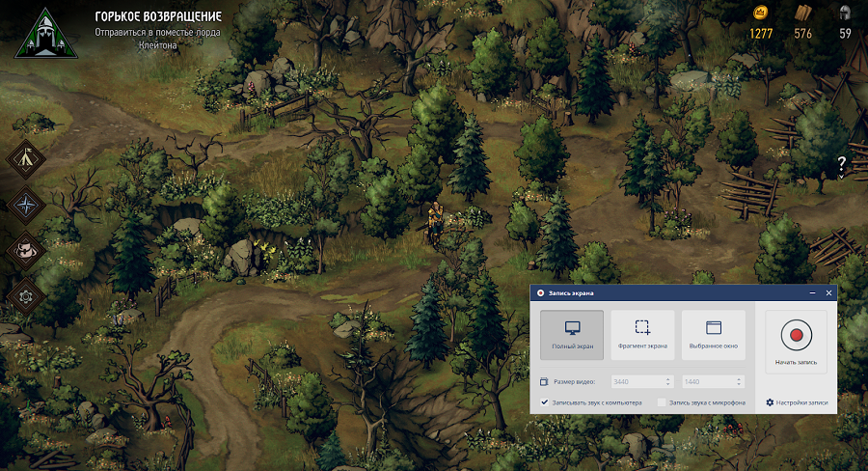Click the gold crowns counter icon
The height and width of the screenshot is (471, 868).
761,14
